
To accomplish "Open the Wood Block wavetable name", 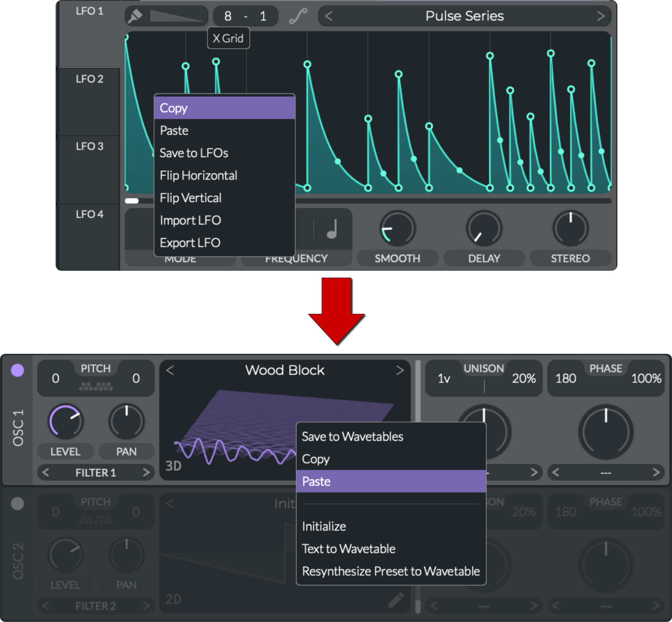I will pos(285,370).
